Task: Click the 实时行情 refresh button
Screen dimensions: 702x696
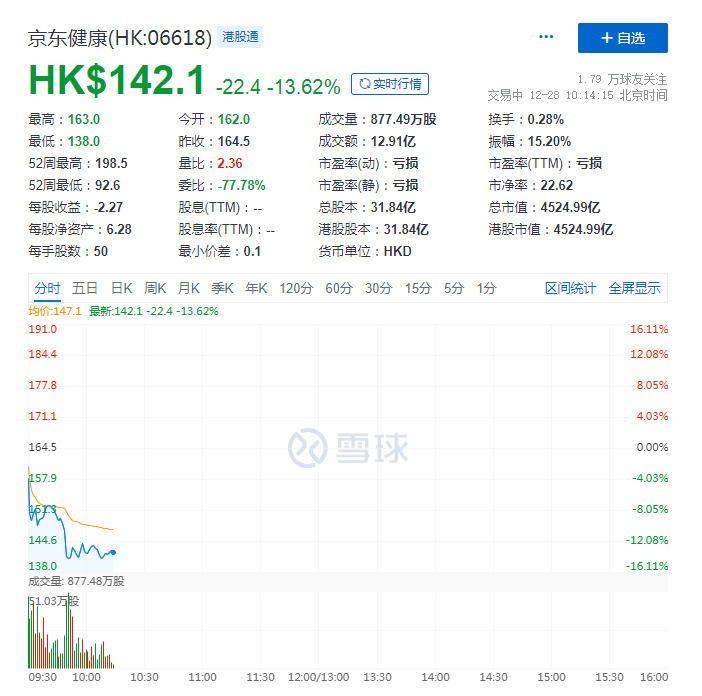Action: pos(390,84)
